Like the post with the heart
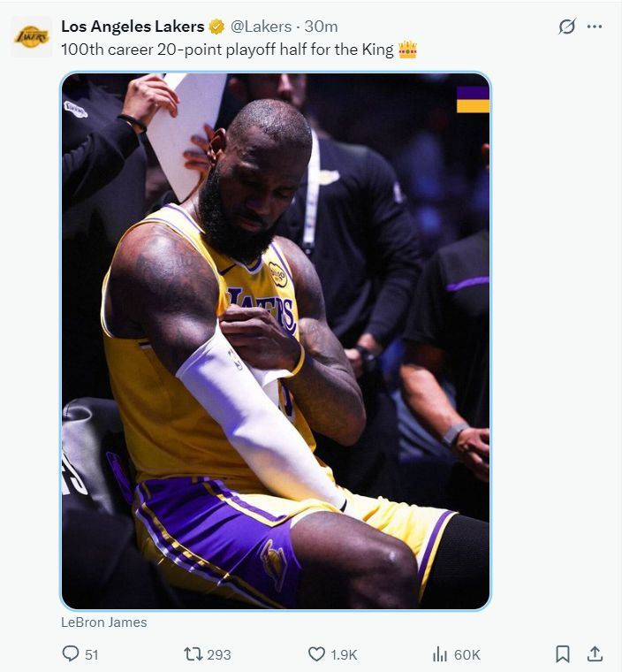Image resolution: width=622 pixels, height=672 pixels. tap(316, 653)
